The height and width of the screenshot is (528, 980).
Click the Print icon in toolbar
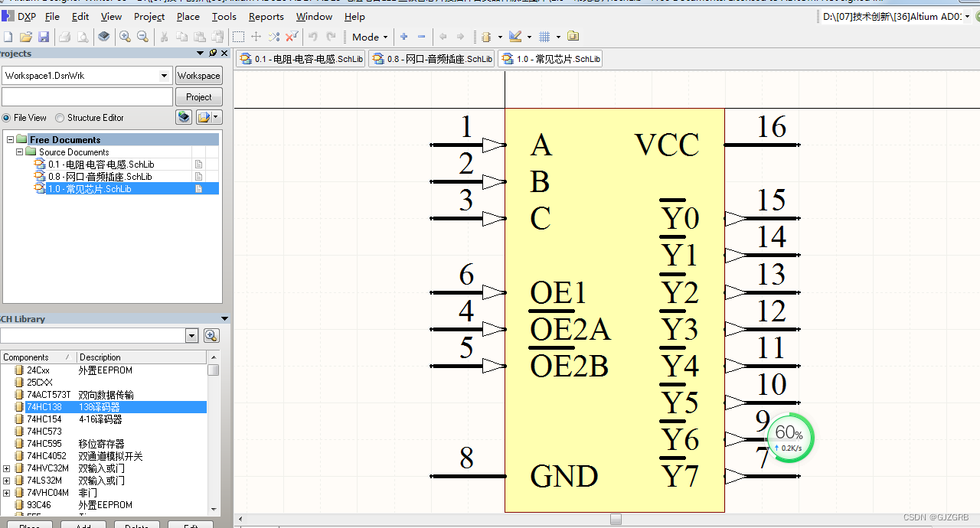(64, 37)
